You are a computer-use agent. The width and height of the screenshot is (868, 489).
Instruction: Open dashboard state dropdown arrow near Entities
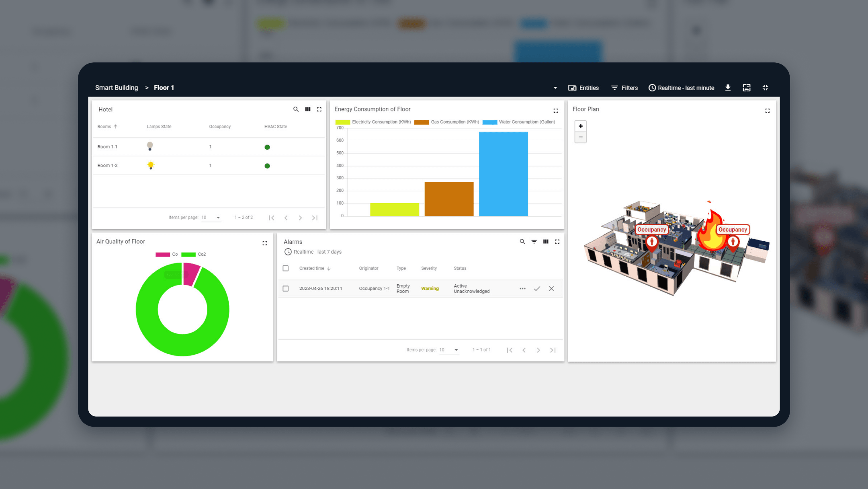(x=555, y=88)
